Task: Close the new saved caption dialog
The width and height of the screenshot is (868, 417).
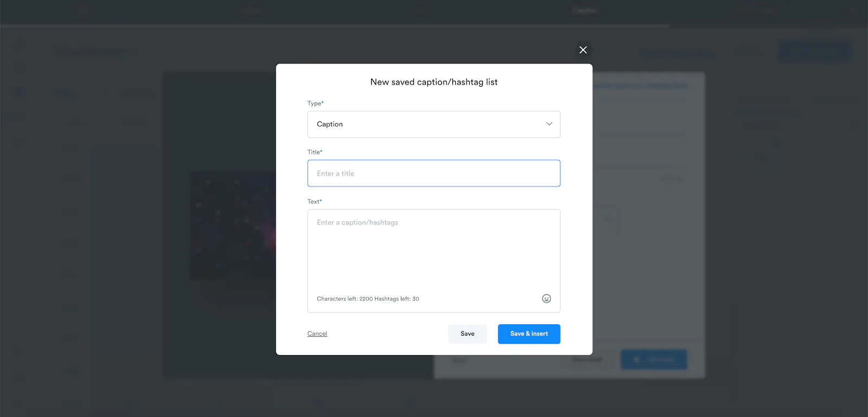Action: point(583,50)
